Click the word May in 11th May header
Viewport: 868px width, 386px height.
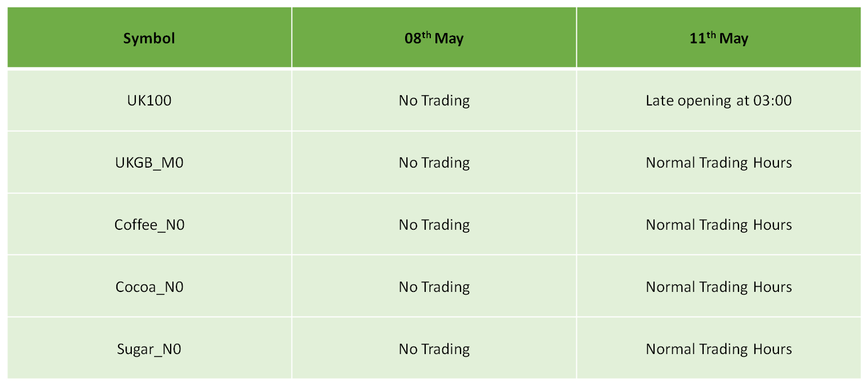(733, 39)
